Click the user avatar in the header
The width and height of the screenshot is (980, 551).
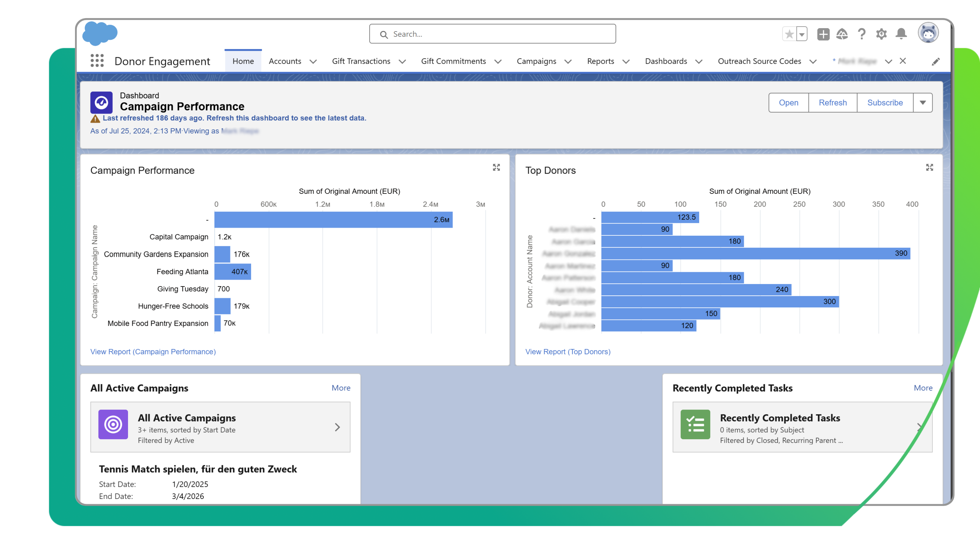coord(928,33)
